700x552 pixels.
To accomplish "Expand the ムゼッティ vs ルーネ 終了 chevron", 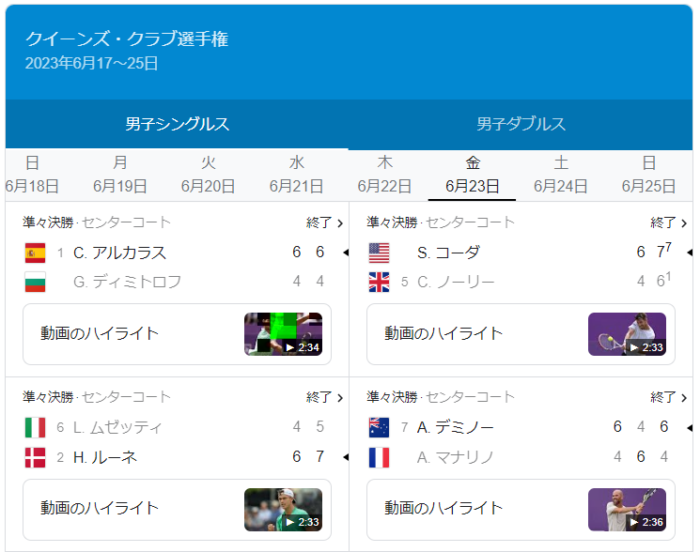I will click(325, 398).
